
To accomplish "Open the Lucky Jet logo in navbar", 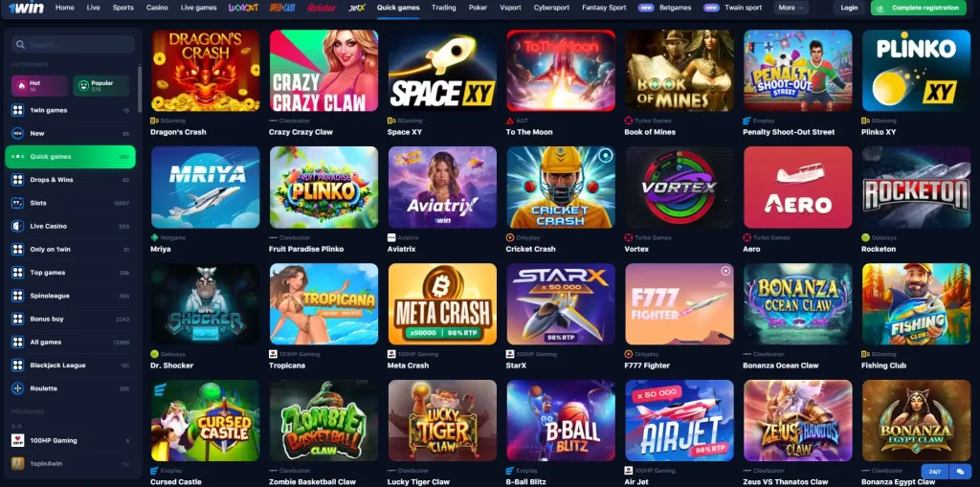I will [243, 8].
